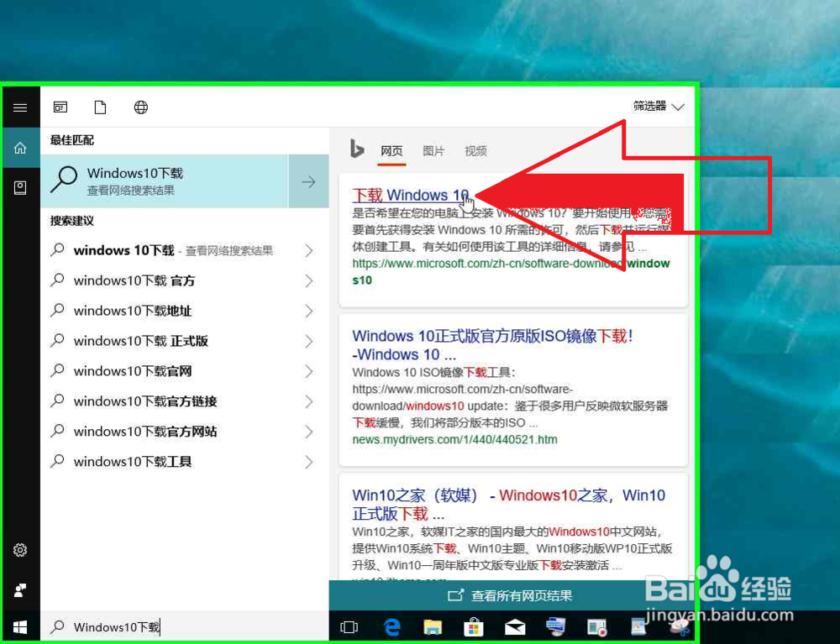Open the Mail app from the taskbar
This screenshot has width=840, height=644.
point(515,627)
